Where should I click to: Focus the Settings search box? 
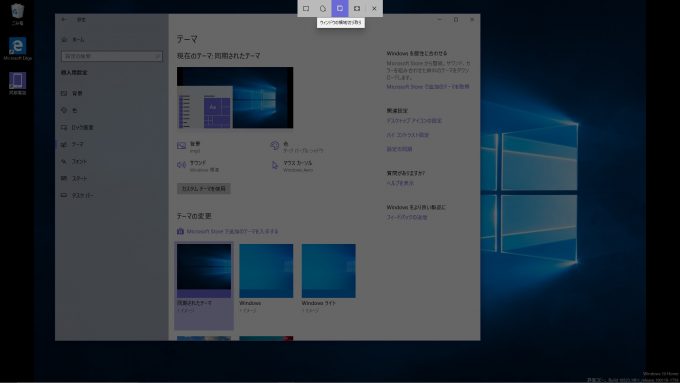pyautogui.click(x=111, y=56)
